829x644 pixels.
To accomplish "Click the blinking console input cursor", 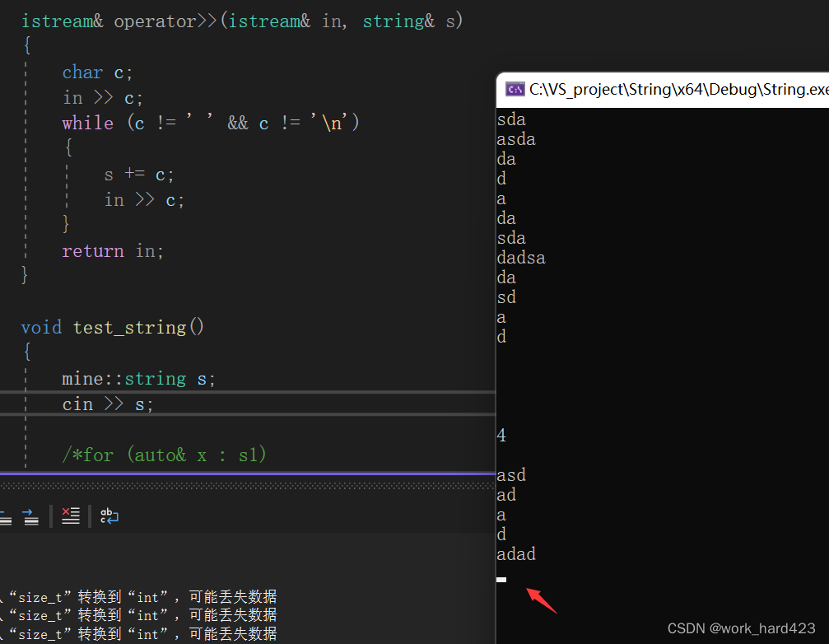I will pos(501,580).
